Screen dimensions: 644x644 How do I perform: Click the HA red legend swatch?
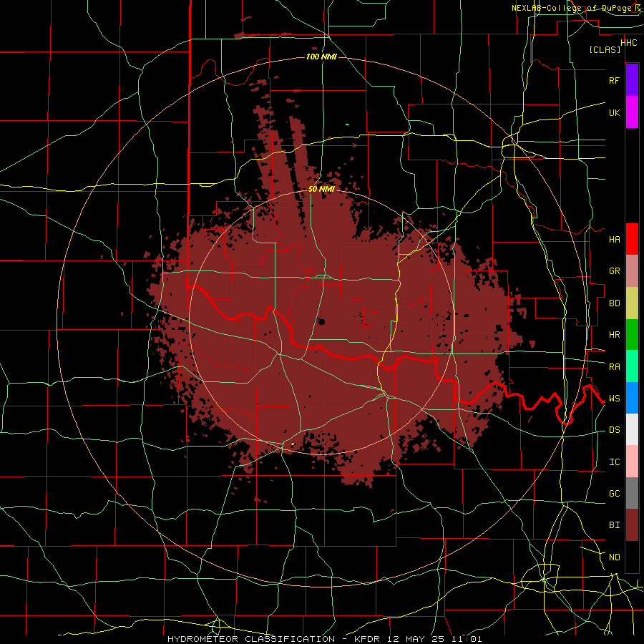632,239
